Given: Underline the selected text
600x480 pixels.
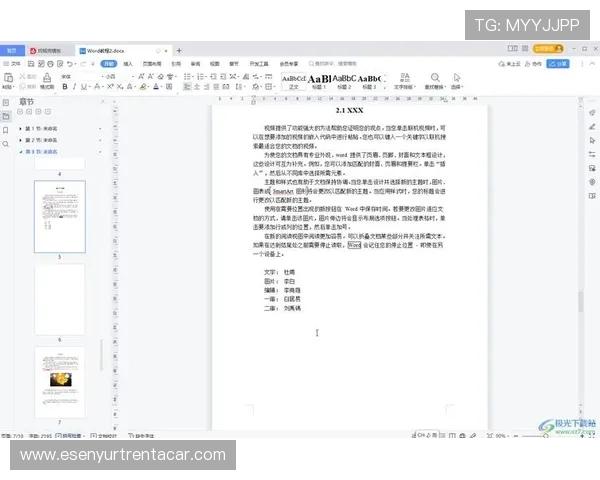Looking at the screenshot, I should [83, 87].
